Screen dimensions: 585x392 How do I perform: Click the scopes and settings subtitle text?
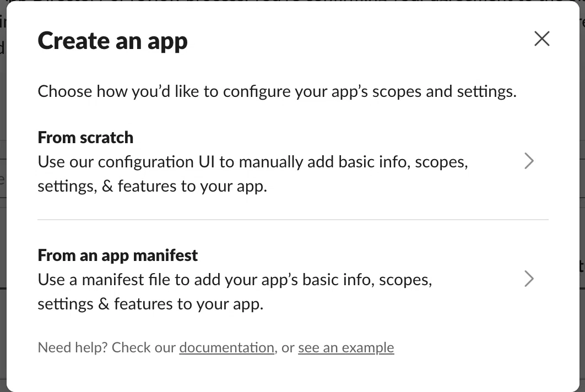click(x=277, y=91)
